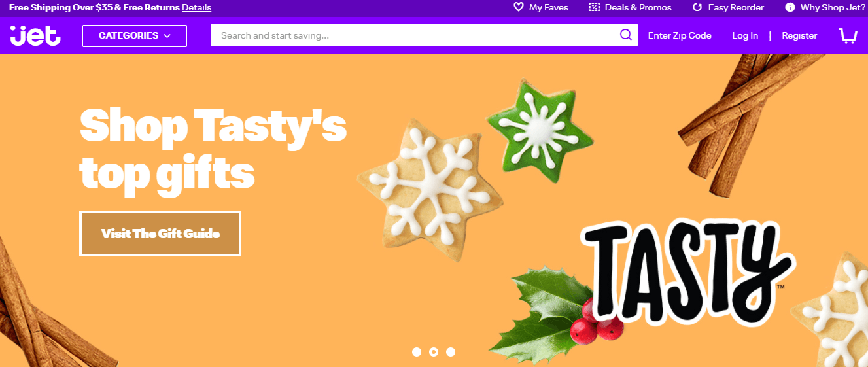Select the second carousel dot
This screenshot has height=367, width=868.
pyautogui.click(x=434, y=352)
